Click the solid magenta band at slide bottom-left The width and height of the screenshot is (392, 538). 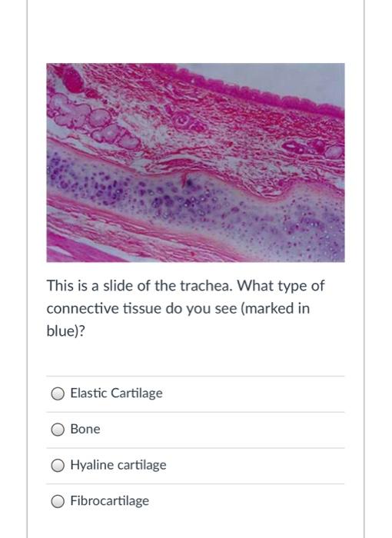77,250
